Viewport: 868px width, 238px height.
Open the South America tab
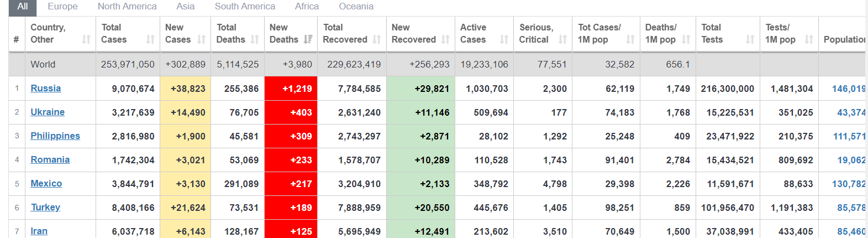(x=245, y=7)
